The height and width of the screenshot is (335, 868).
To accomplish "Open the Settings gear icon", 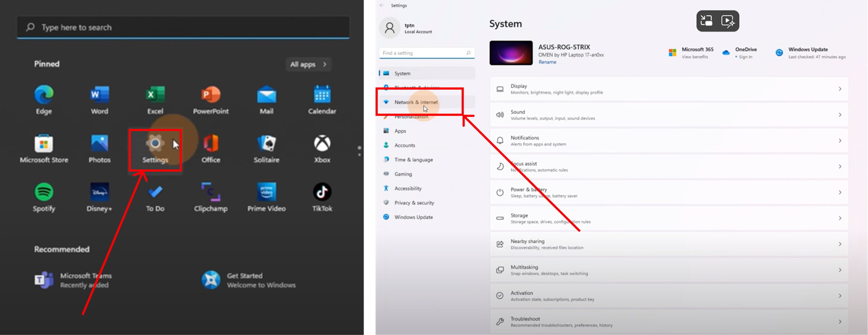I will pos(155,144).
